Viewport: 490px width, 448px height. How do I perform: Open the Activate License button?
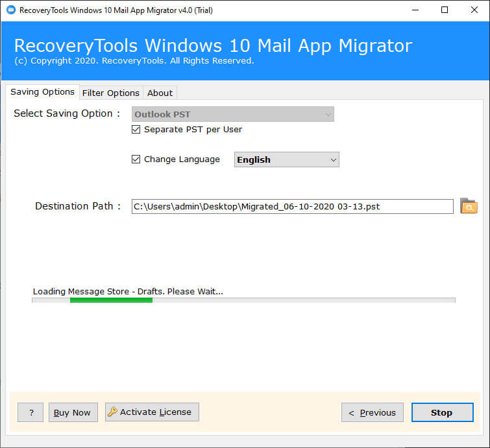pos(152,412)
